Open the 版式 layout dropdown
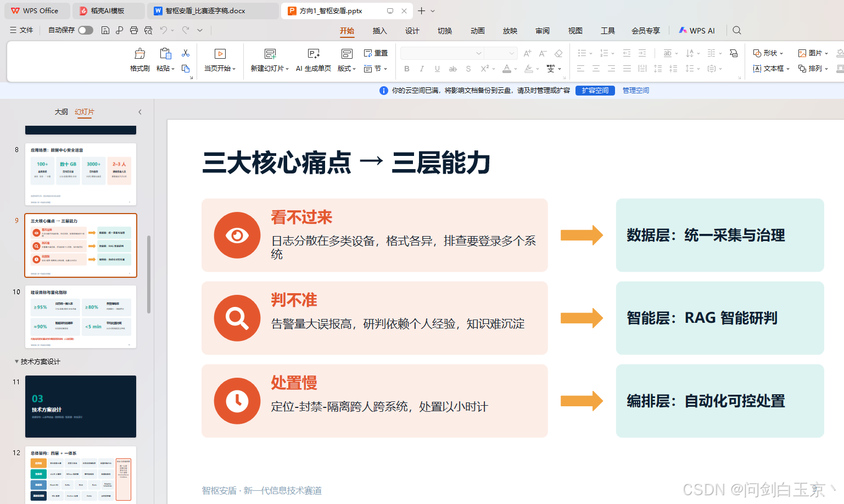844x504 pixels. 346,69
